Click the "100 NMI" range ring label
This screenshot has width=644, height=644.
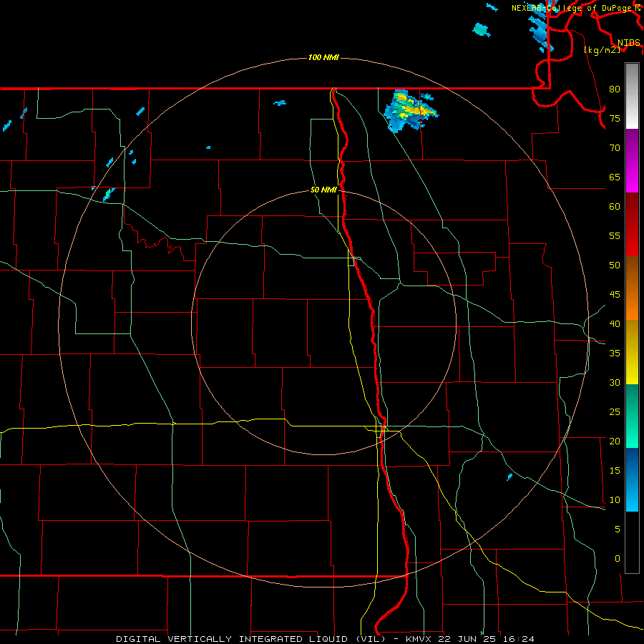[x=323, y=57]
